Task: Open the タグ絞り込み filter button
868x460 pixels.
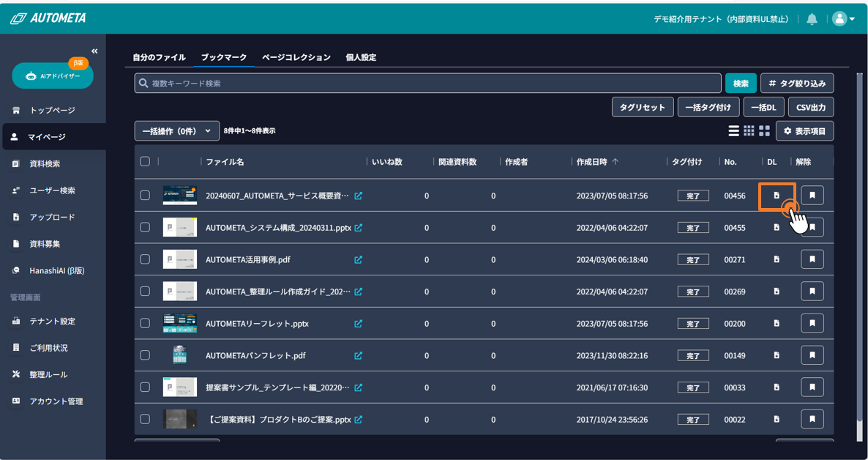Action: click(x=797, y=83)
